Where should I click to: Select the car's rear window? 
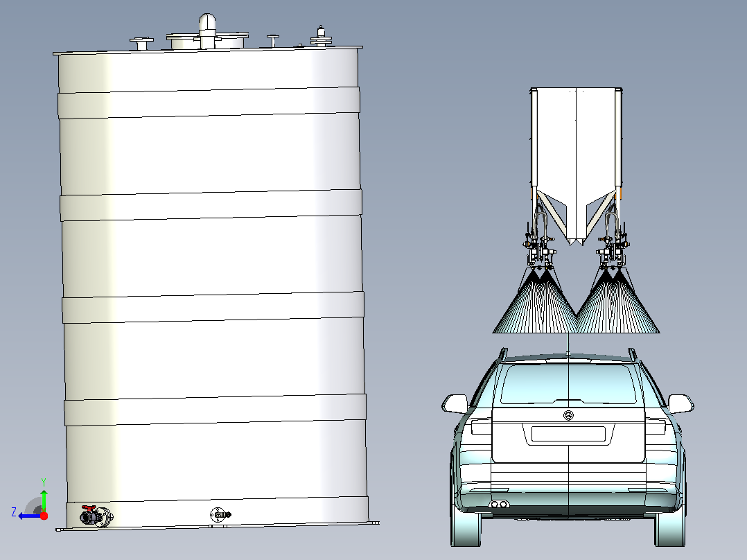point(568,384)
